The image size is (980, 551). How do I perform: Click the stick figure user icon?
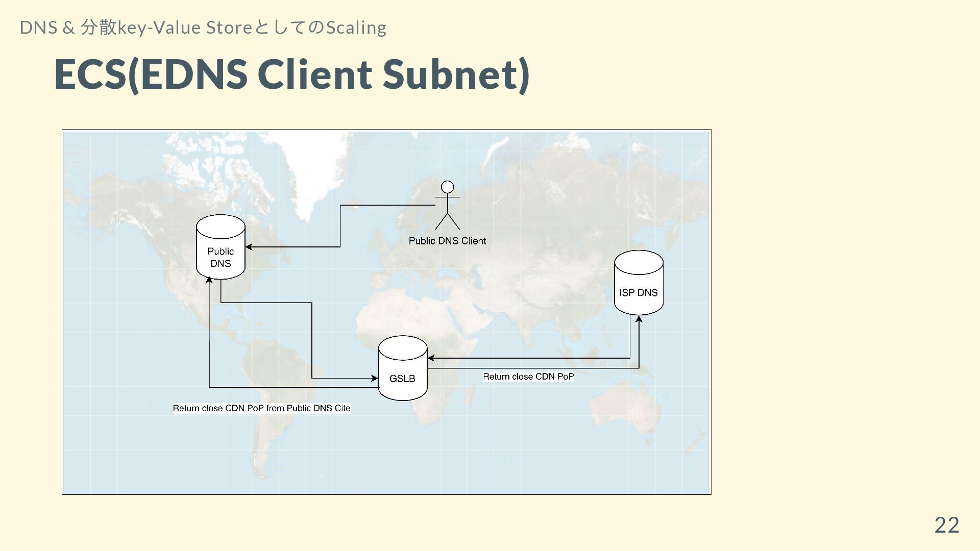pos(447,205)
